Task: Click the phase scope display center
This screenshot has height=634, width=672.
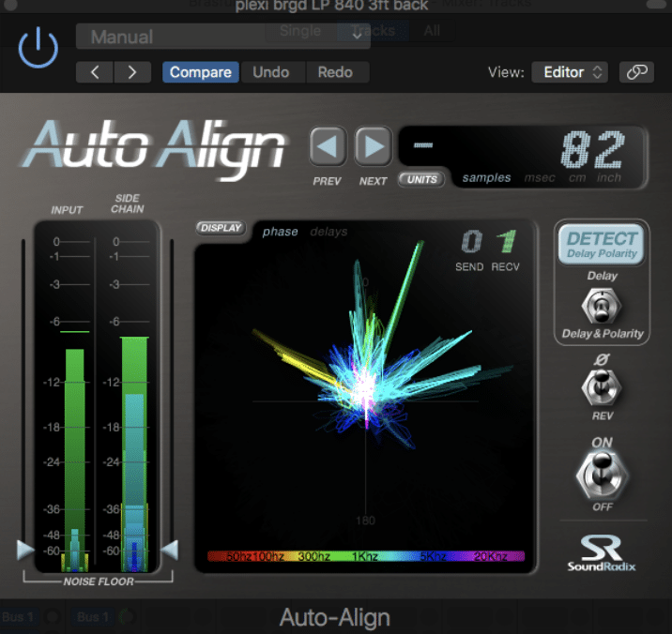Action: pyautogui.click(x=366, y=401)
